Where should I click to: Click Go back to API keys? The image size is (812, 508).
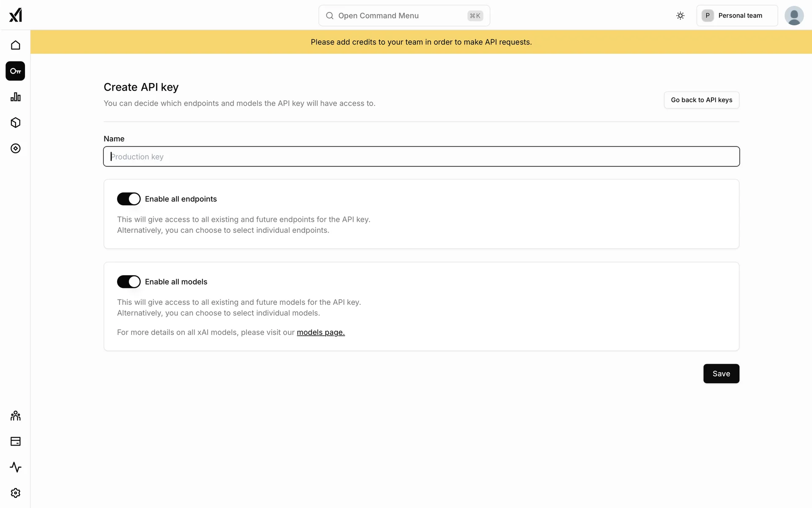tap(701, 100)
